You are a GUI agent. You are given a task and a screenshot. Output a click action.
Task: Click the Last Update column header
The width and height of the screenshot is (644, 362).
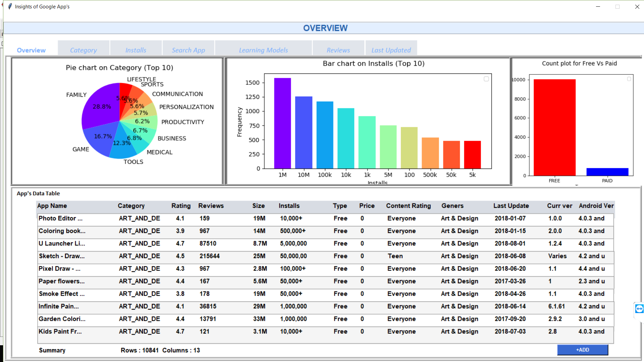(x=511, y=206)
